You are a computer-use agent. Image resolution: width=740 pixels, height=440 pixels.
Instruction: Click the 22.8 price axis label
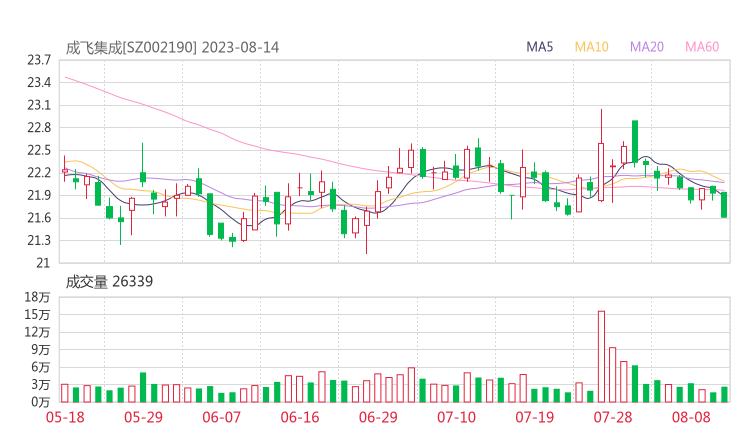[39, 127]
